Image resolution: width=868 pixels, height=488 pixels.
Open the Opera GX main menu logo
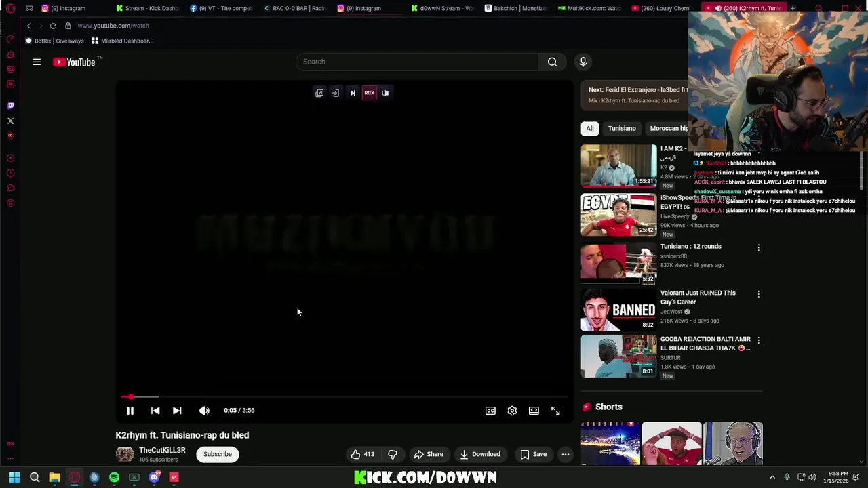pos(10,8)
